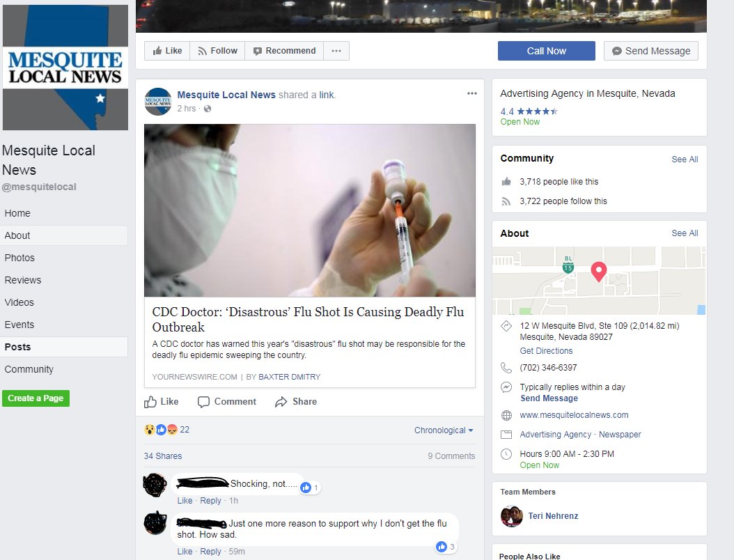Viewport: 734px width, 560px height.
Task: Open Teri Nehrenz team member profile
Action: 553,516
